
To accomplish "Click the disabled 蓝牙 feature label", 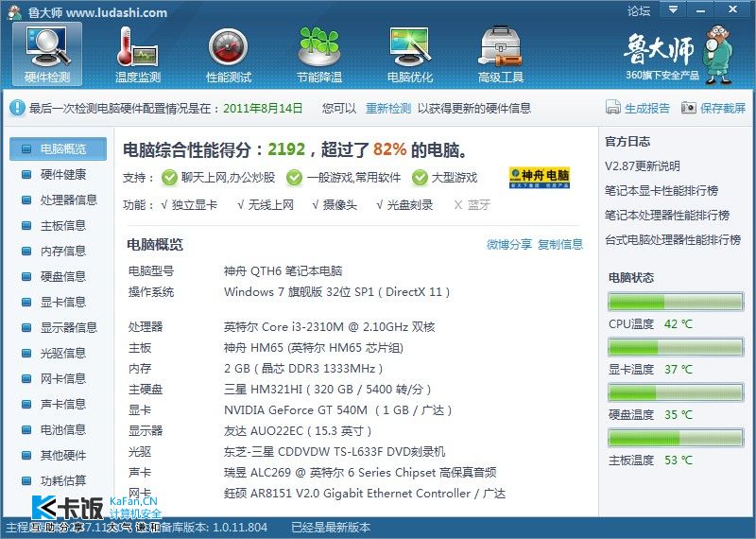I will 479,205.
